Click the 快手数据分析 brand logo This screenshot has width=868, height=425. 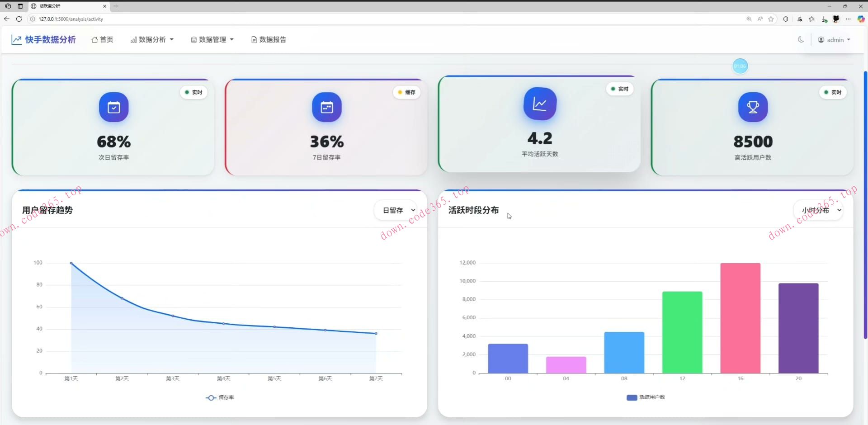(43, 40)
